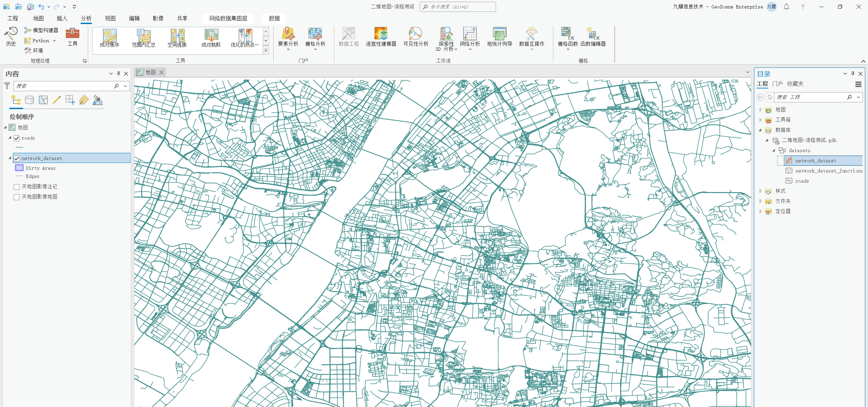This screenshot has width=868, height=407.
Task: Select the Pairwise Clip (成对裁剪) tool
Action: coord(211,38)
